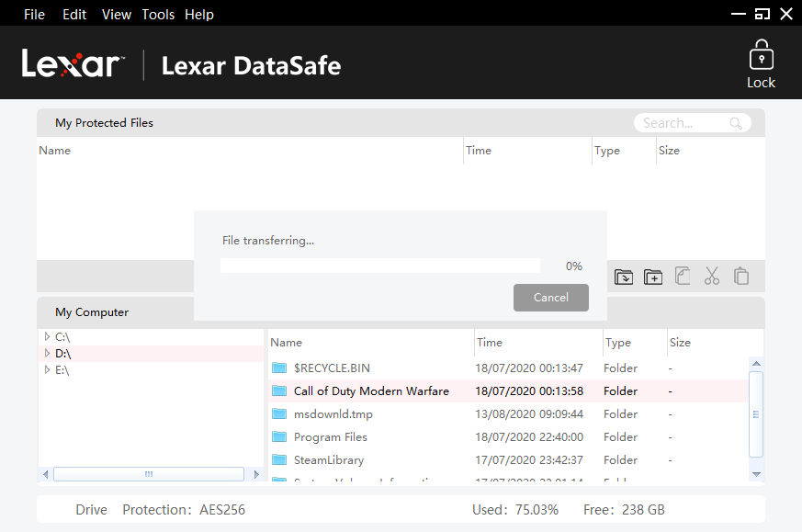
Task: Click the time "18/07/2020 00:13:47"
Action: tap(529, 368)
